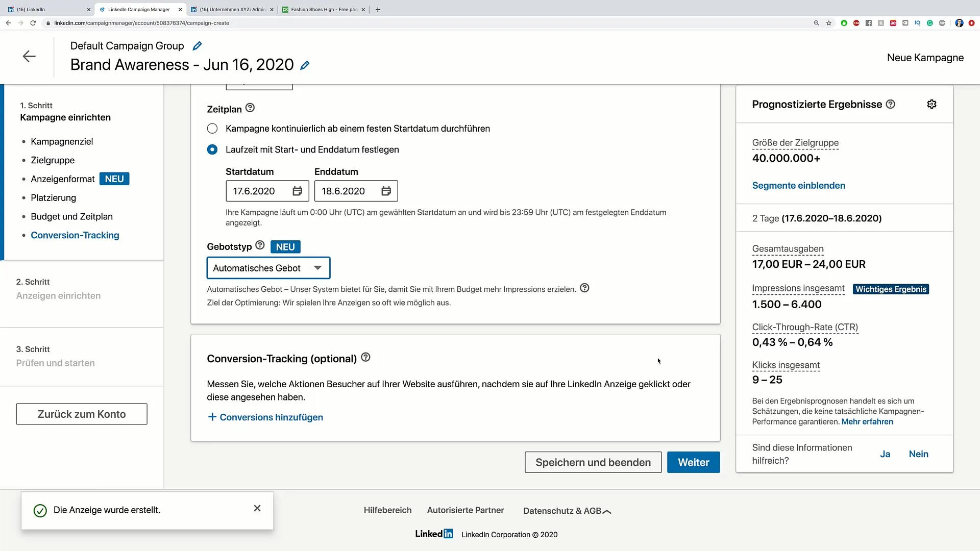Click the help icon next to Gebotstyp

pos(260,245)
